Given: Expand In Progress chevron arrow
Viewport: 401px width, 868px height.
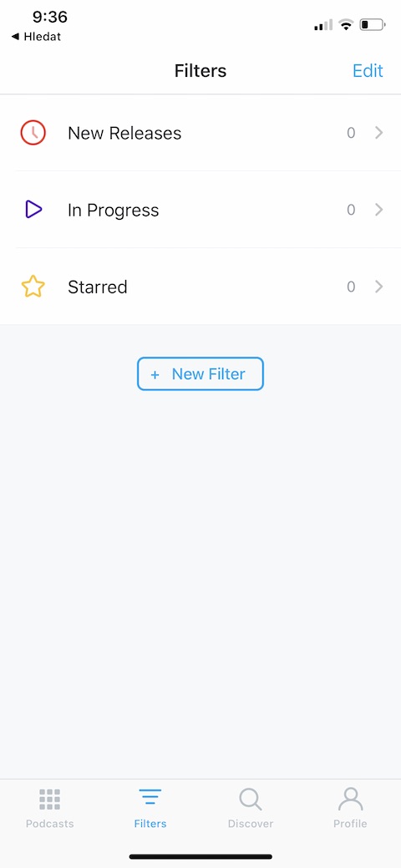Looking at the screenshot, I should (x=378, y=209).
